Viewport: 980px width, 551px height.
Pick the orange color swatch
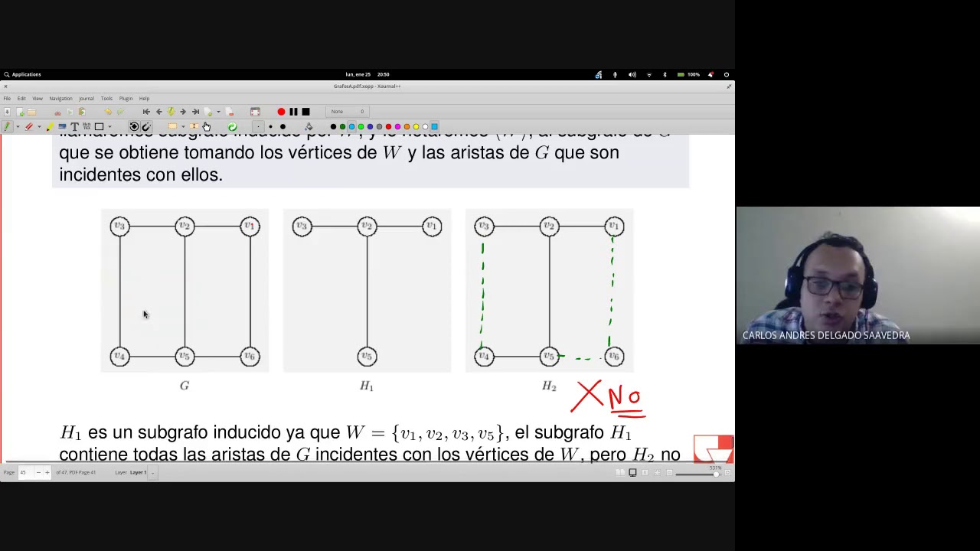coord(407,126)
